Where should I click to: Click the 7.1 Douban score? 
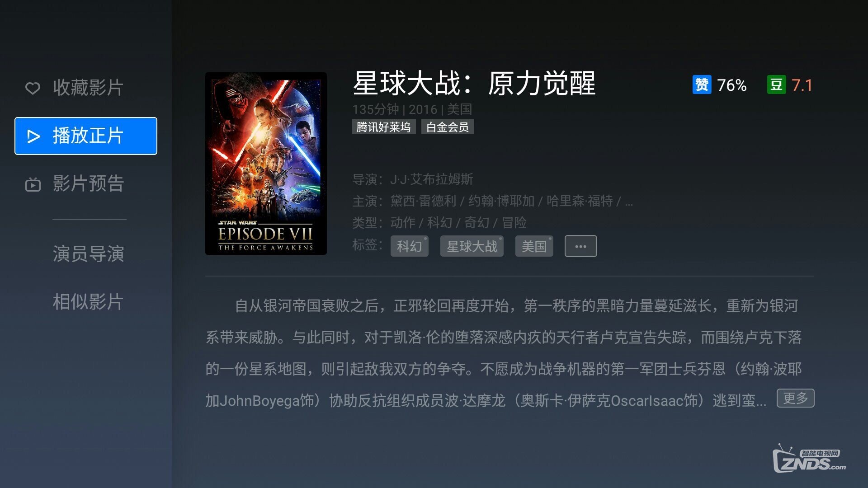(802, 85)
